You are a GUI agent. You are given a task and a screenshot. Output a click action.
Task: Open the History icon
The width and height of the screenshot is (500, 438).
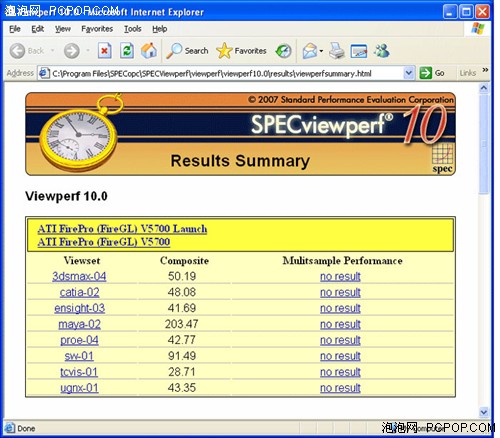283,51
